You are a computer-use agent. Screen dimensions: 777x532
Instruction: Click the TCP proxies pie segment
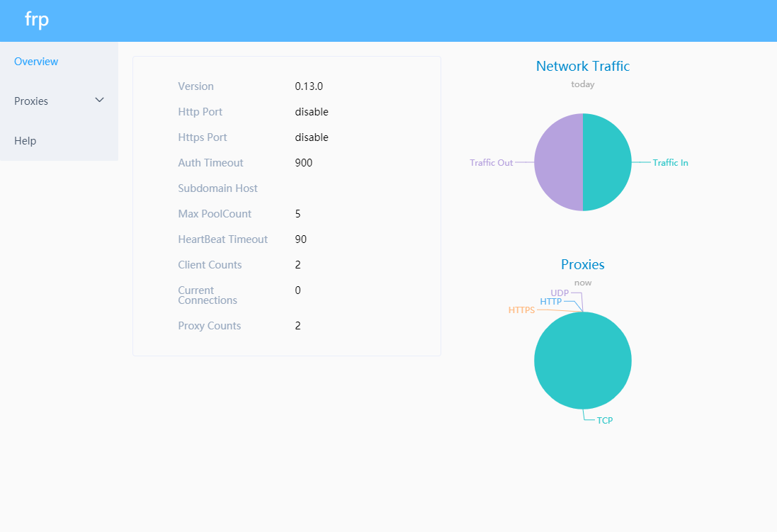tap(583, 361)
